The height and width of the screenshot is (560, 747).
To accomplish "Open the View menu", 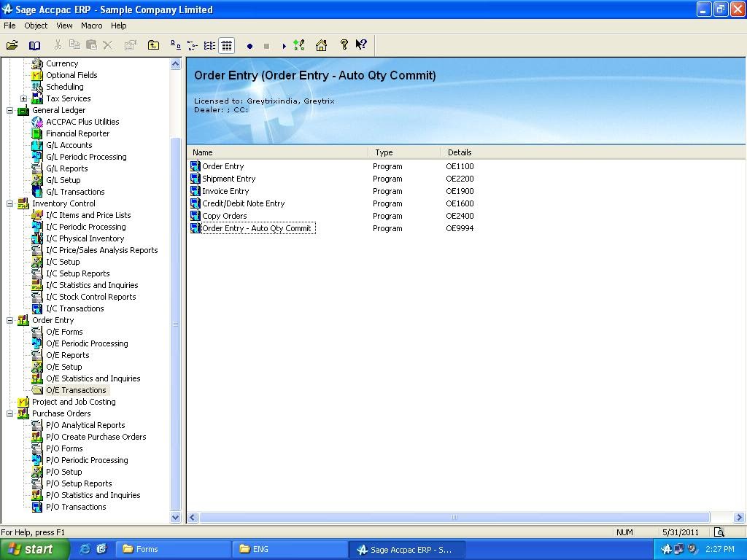I will pyautogui.click(x=64, y=26).
